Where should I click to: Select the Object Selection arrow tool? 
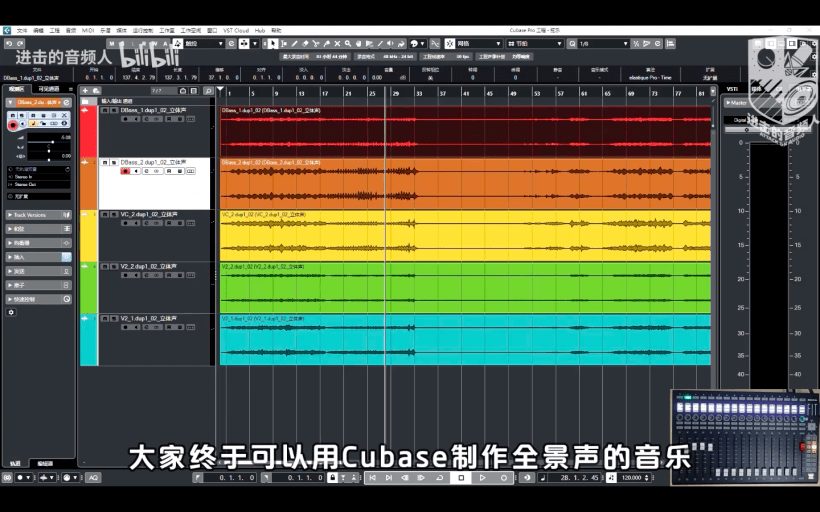click(x=273, y=44)
